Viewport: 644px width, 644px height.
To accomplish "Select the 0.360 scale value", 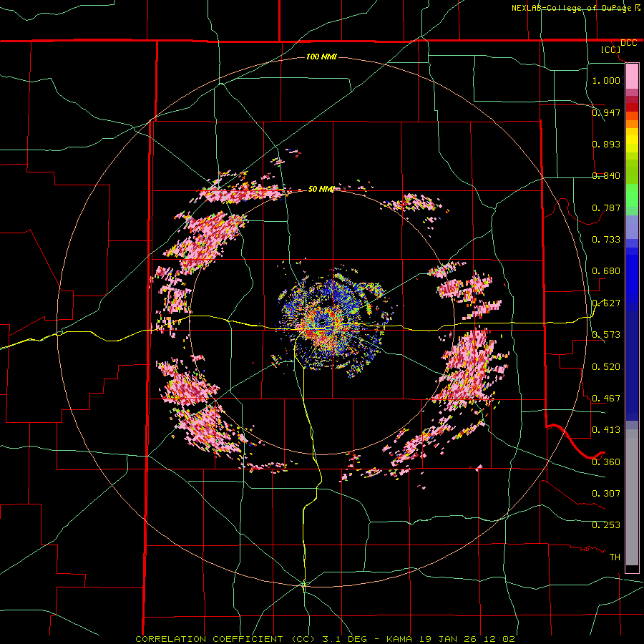I will coord(606,462).
